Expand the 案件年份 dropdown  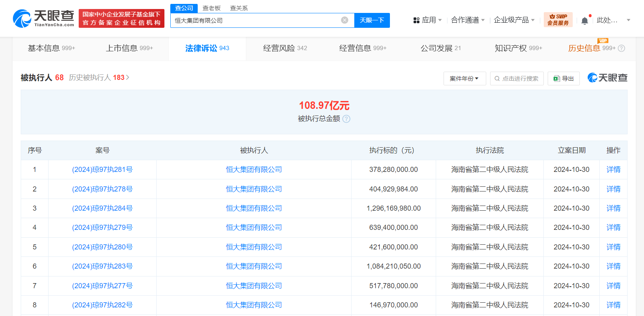(x=464, y=79)
